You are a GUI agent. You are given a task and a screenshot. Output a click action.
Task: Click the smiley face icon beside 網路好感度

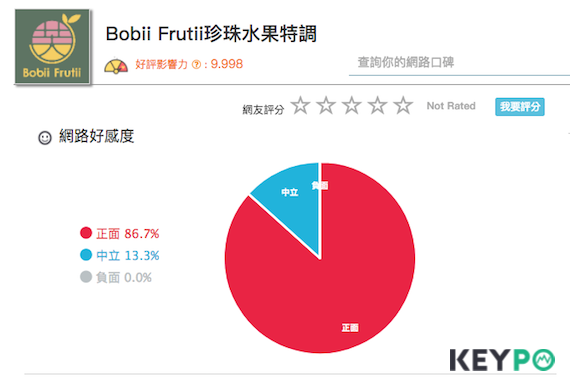pos(45,138)
